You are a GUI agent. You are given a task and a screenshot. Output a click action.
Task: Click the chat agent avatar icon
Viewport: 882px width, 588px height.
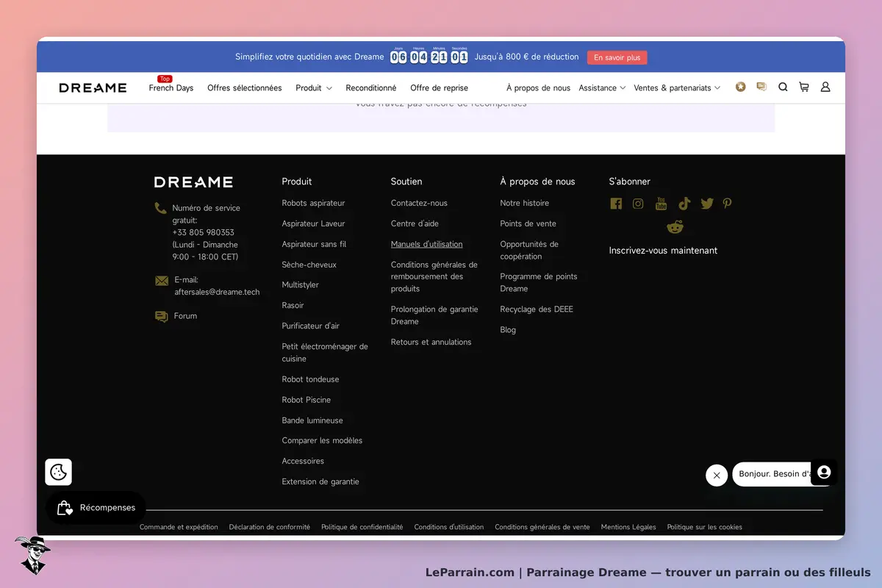pyautogui.click(x=824, y=472)
